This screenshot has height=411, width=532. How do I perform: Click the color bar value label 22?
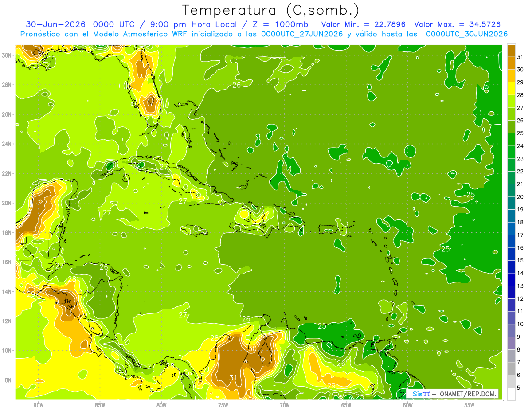[x=520, y=171]
